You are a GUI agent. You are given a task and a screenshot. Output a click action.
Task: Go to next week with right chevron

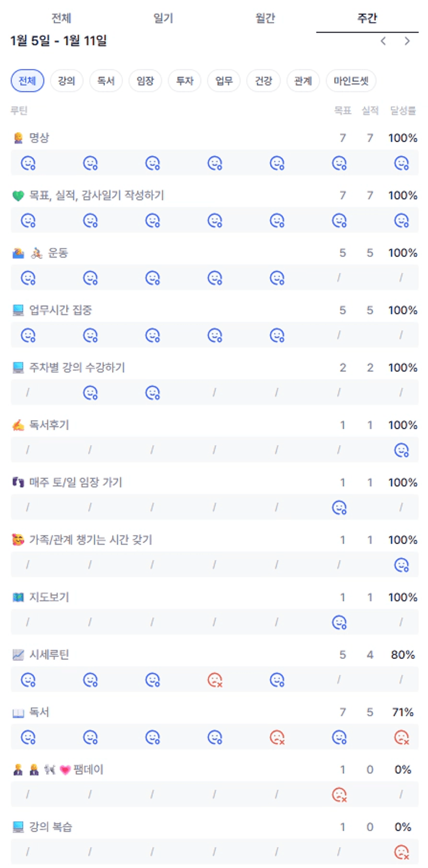[x=407, y=41]
